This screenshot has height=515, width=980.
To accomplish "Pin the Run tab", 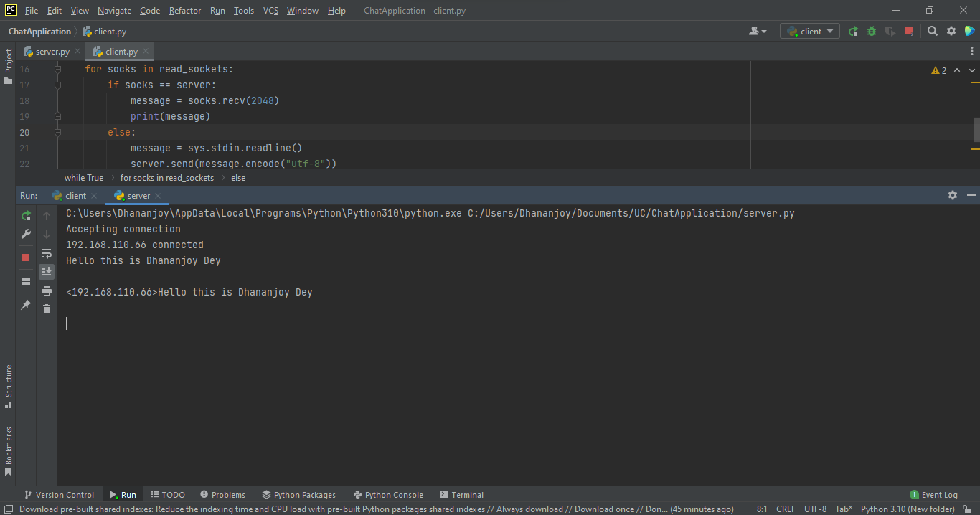I will point(26,304).
